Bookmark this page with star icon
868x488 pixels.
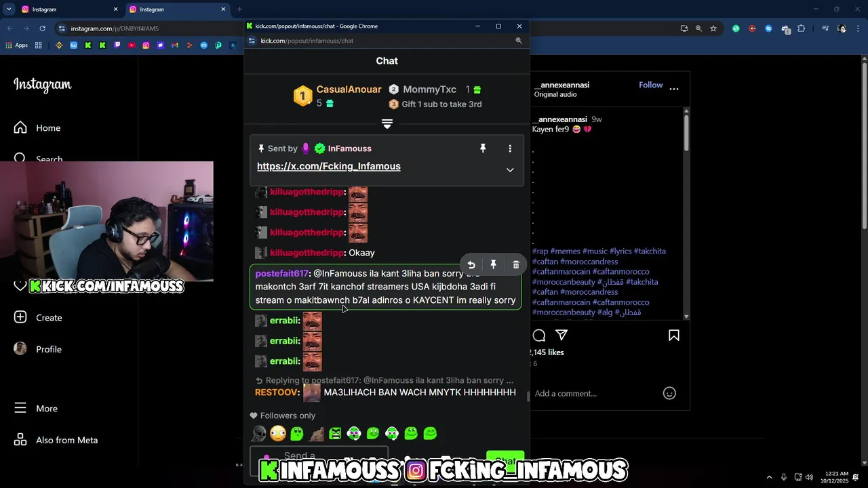713,28
